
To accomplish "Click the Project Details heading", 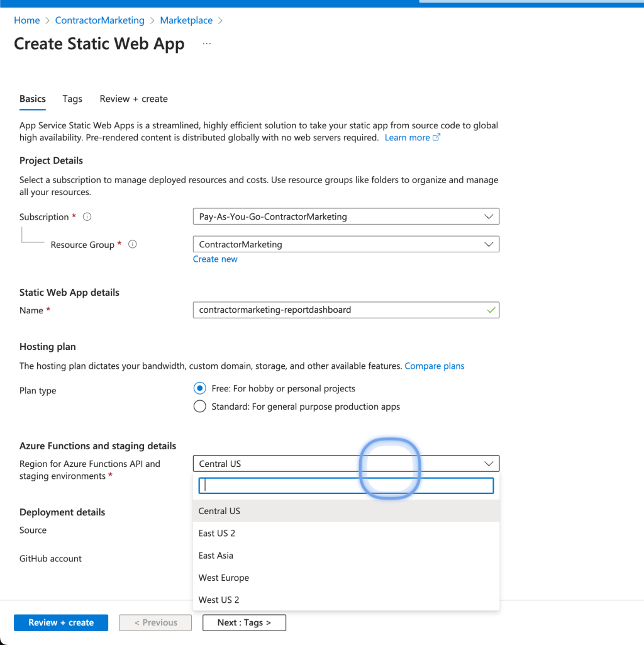I will (51, 160).
